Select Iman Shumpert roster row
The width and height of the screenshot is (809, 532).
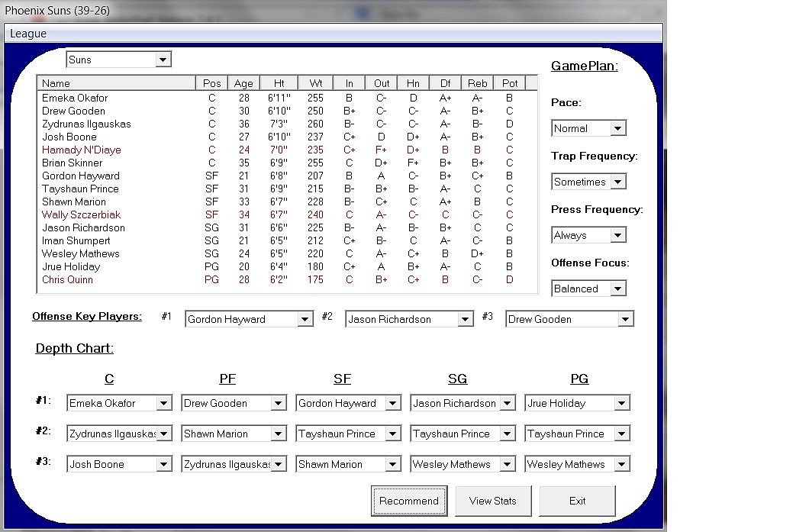pyautogui.click(x=287, y=240)
